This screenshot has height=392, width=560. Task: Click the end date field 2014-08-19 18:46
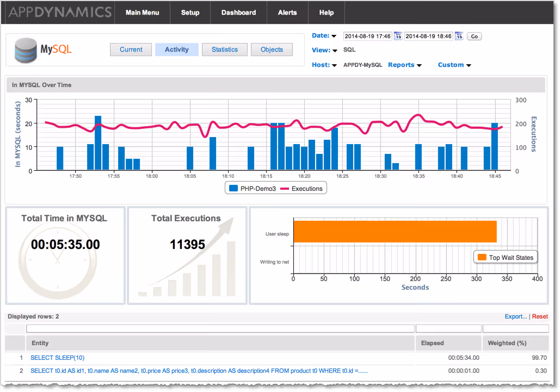click(429, 36)
